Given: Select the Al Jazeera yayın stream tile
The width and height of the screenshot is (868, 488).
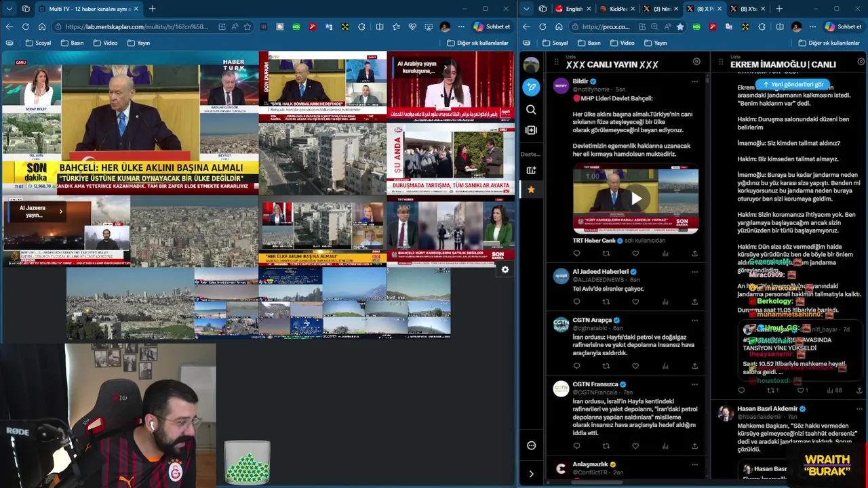Looking at the screenshot, I should click(66, 231).
